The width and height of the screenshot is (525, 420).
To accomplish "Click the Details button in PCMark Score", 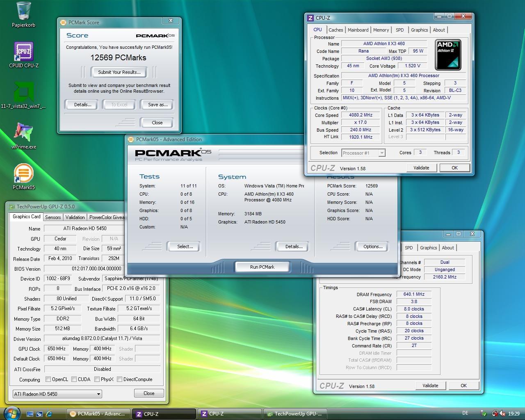I will click(x=82, y=105).
